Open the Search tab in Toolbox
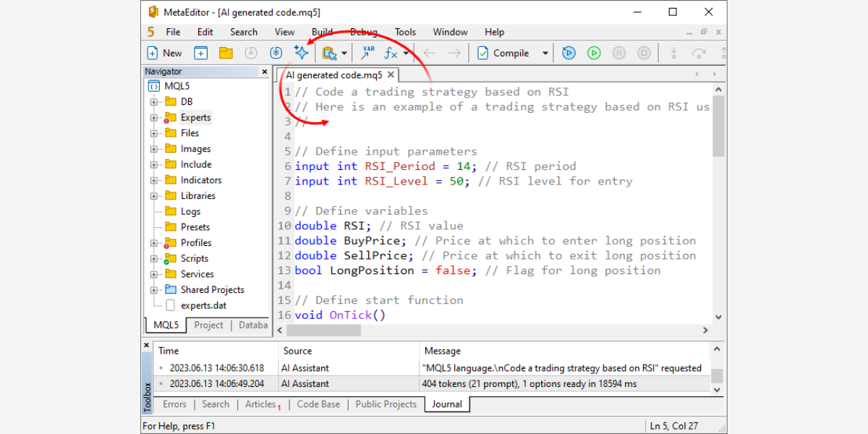The image size is (868, 434). pos(216,404)
